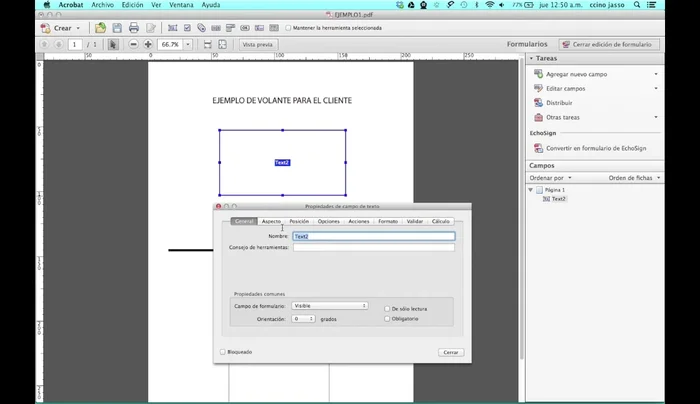This screenshot has width=700, height=404.
Task: Toggle the Bloqueado checkbox
Action: [222, 352]
